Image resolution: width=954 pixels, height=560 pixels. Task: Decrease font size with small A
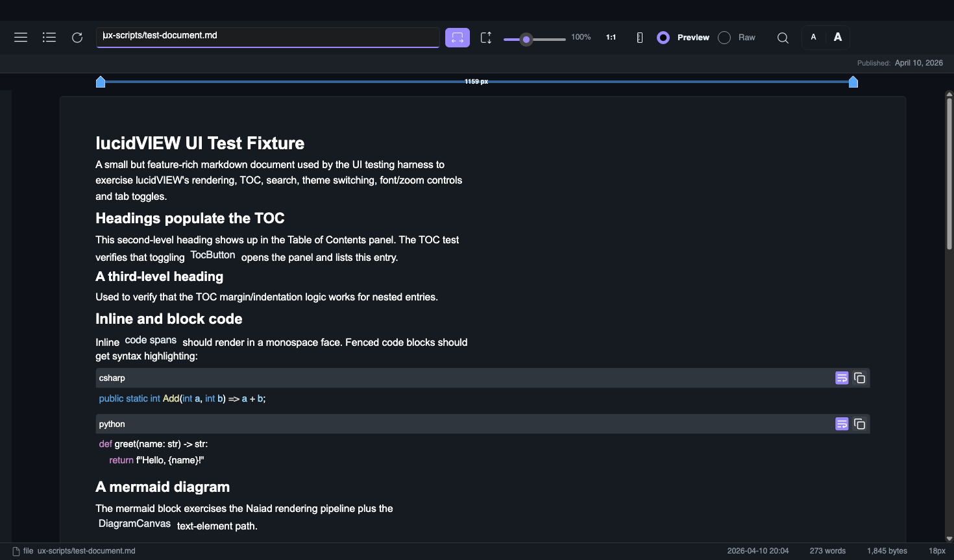coord(814,37)
